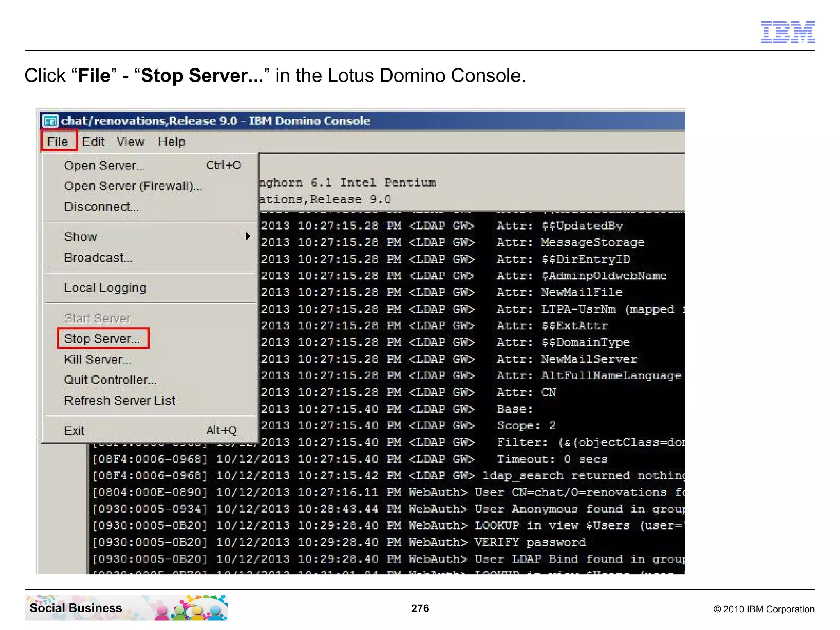Screen dimensions: 840x630
Task: Click 'Attr: $$DomainType' console line
Action: [x=563, y=342]
